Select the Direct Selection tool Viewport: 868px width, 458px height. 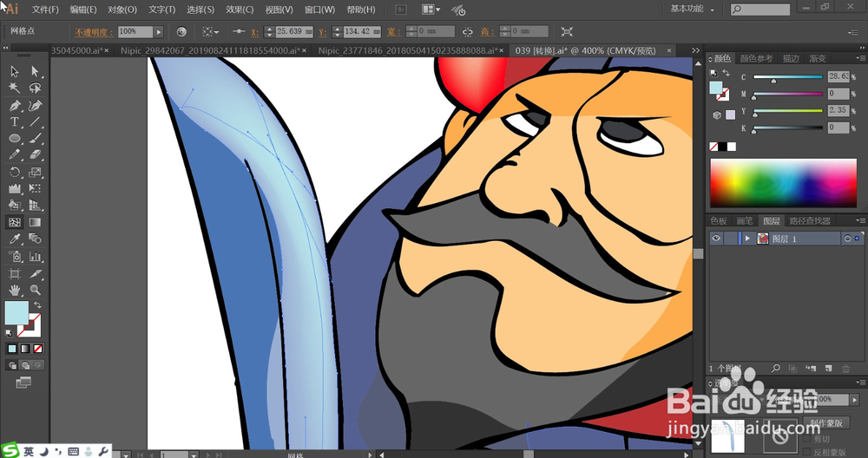pos(35,71)
